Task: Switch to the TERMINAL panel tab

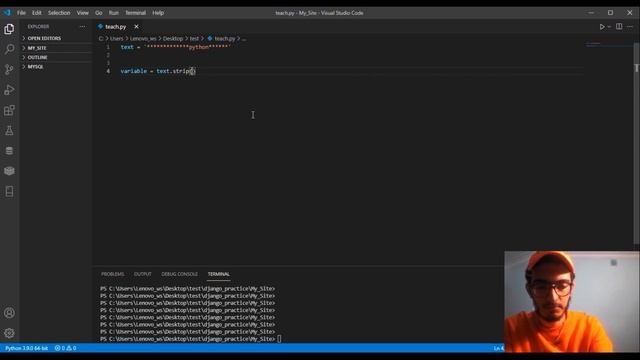Action: 218,274
